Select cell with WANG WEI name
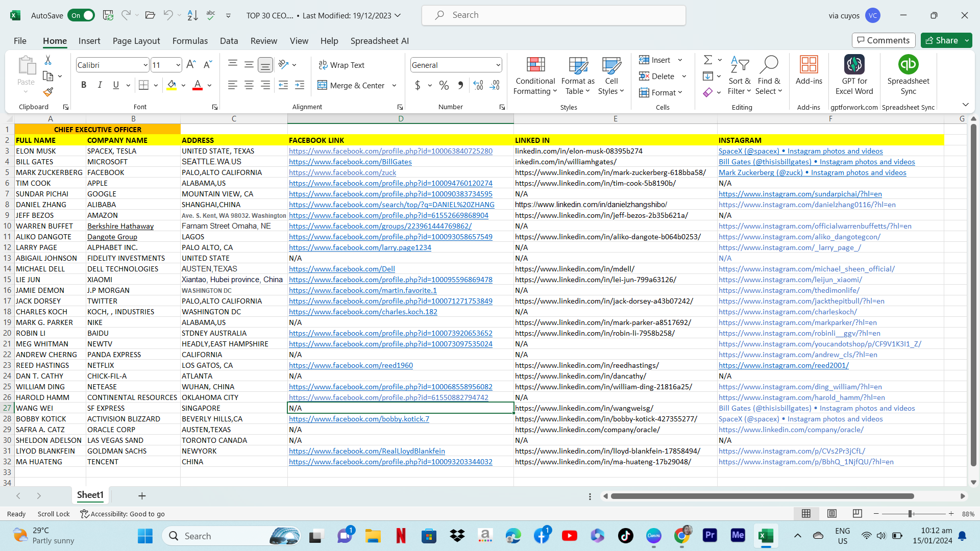Screen dimensions: 980x551 click(x=50, y=408)
